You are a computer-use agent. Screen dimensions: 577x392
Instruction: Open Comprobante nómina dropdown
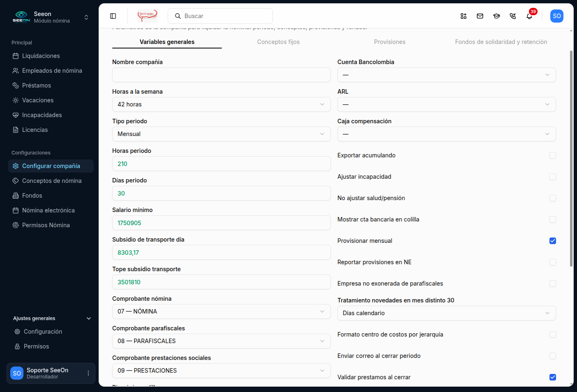click(222, 311)
